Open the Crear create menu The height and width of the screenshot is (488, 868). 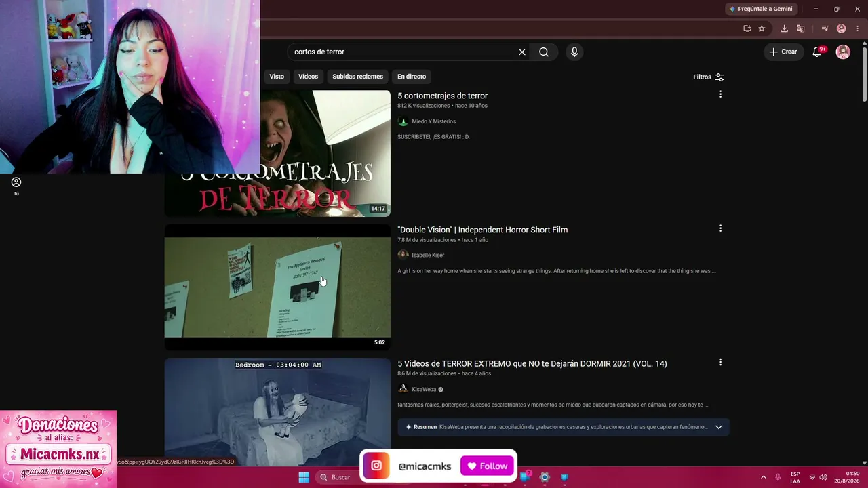783,52
